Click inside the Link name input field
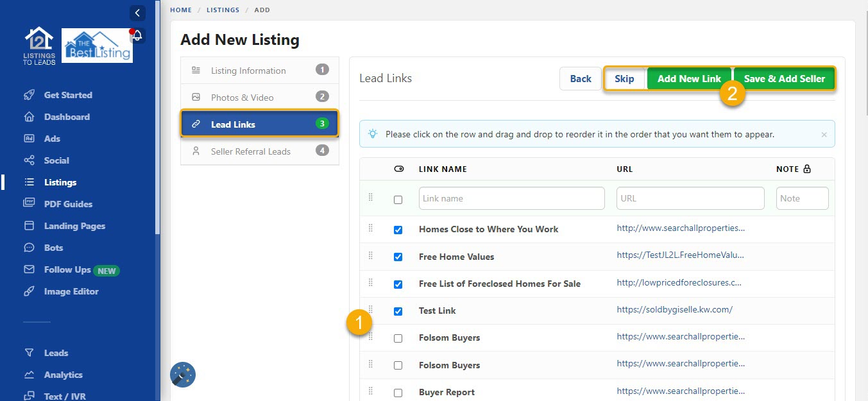868x401 pixels. tap(511, 198)
